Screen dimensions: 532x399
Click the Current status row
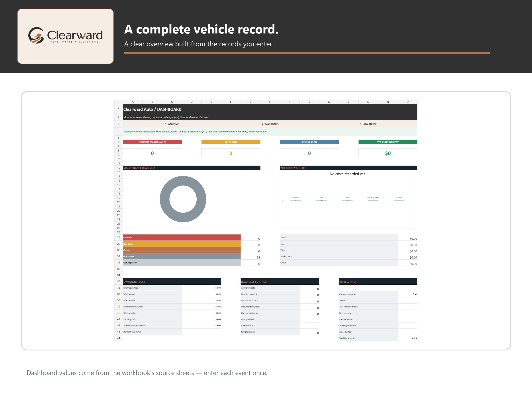182,250
